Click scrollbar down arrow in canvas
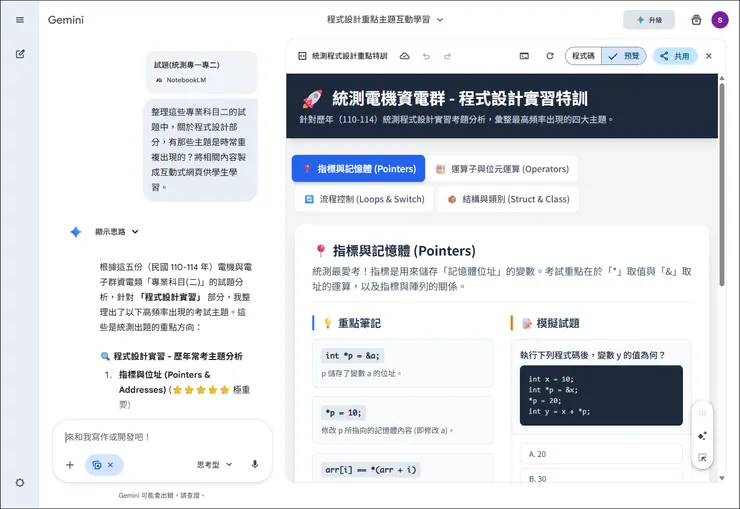 [722, 478]
